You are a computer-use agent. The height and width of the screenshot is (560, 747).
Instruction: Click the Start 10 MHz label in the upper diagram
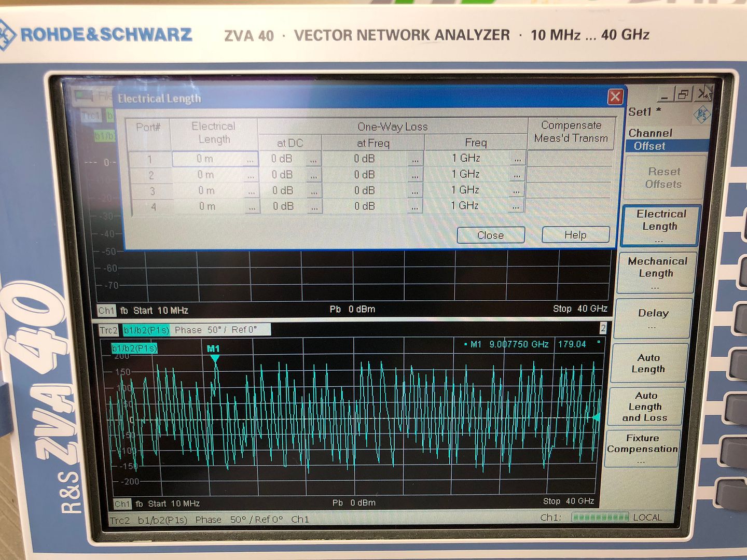(161, 310)
